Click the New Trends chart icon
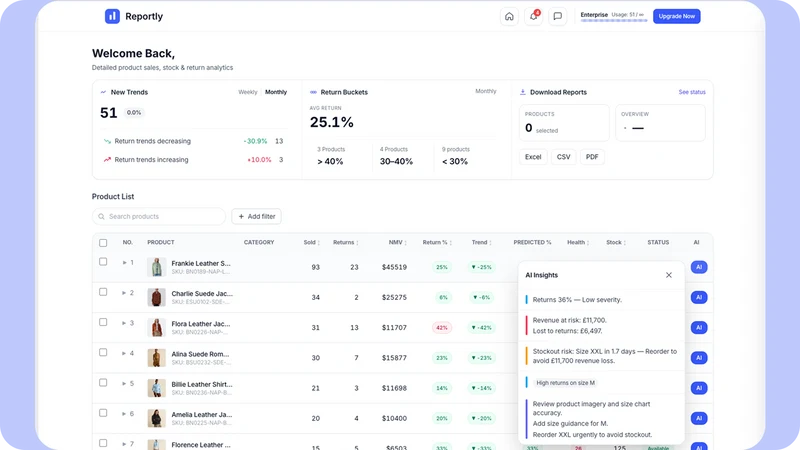 (x=104, y=92)
